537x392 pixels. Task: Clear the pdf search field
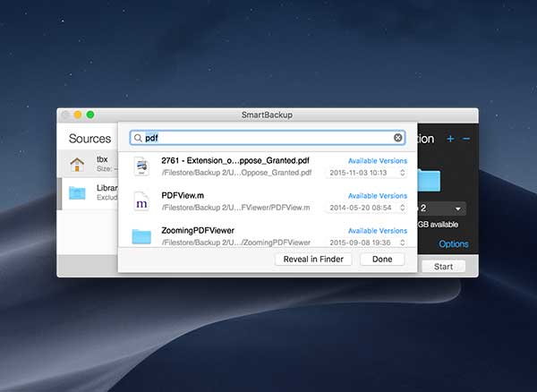tap(397, 138)
